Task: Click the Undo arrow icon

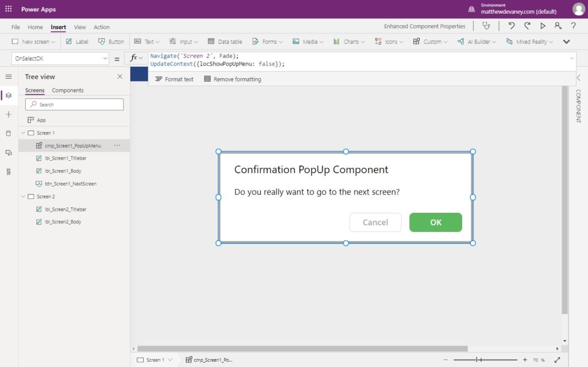Action: [511, 26]
